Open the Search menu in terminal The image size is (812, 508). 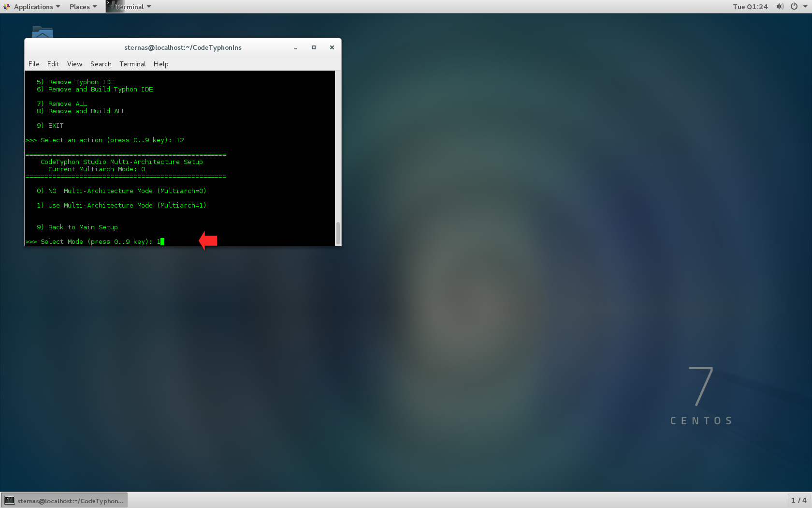tap(101, 64)
